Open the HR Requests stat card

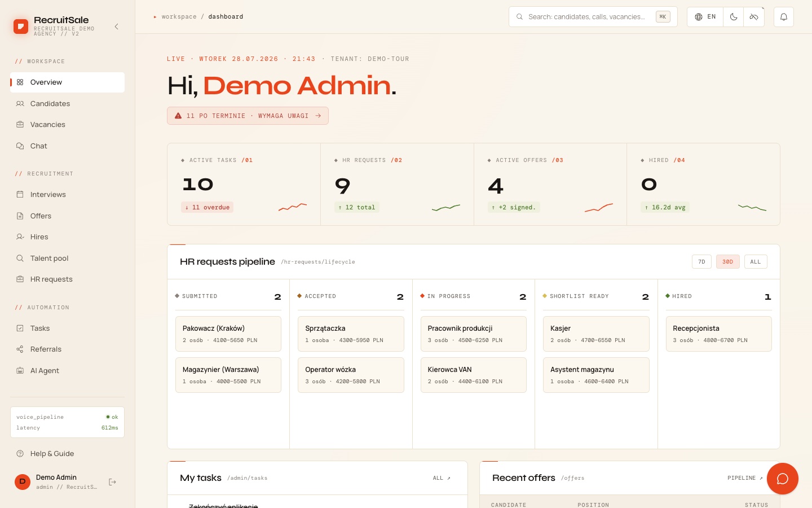coord(397,185)
